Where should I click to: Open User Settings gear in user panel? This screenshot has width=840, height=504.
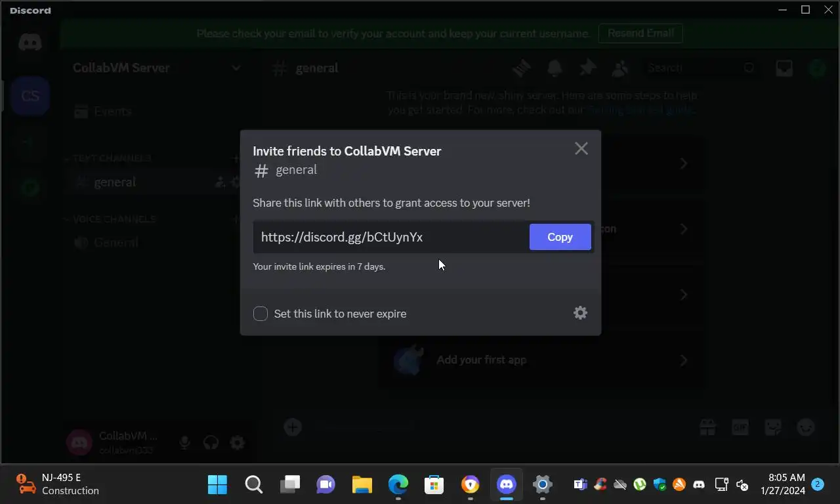click(237, 442)
